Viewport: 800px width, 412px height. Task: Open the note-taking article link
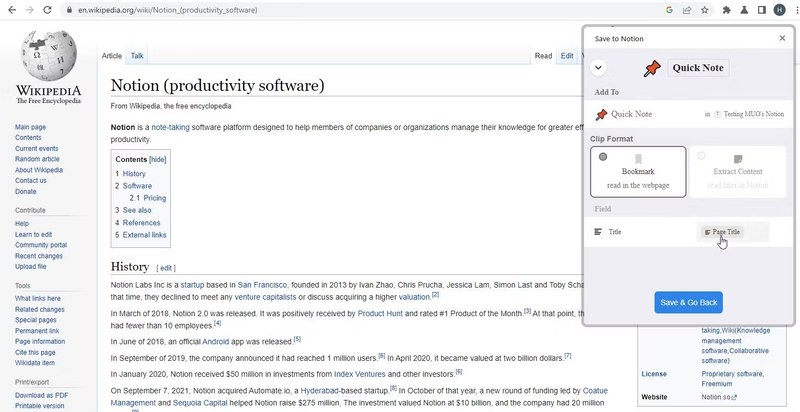tap(170, 127)
